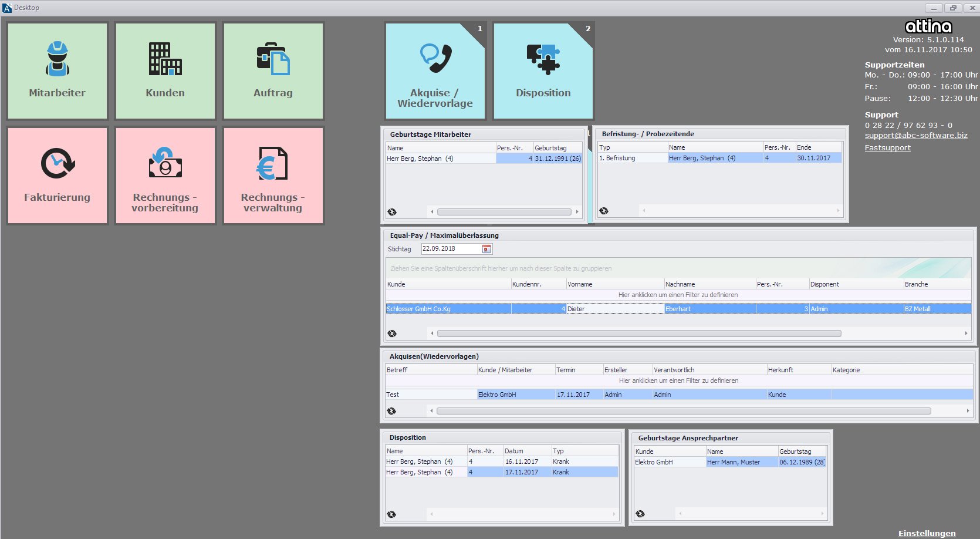This screenshot has height=539, width=980.
Task: Sort Equal-Pay table by Branche column
Action: click(937, 284)
